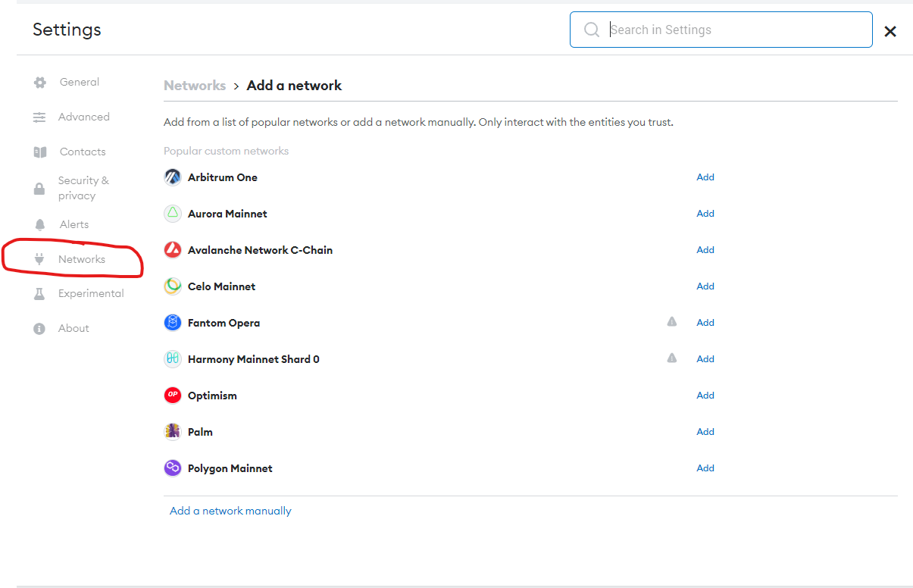Click the Harmony Mainnet Shard 0 text

(254, 359)
